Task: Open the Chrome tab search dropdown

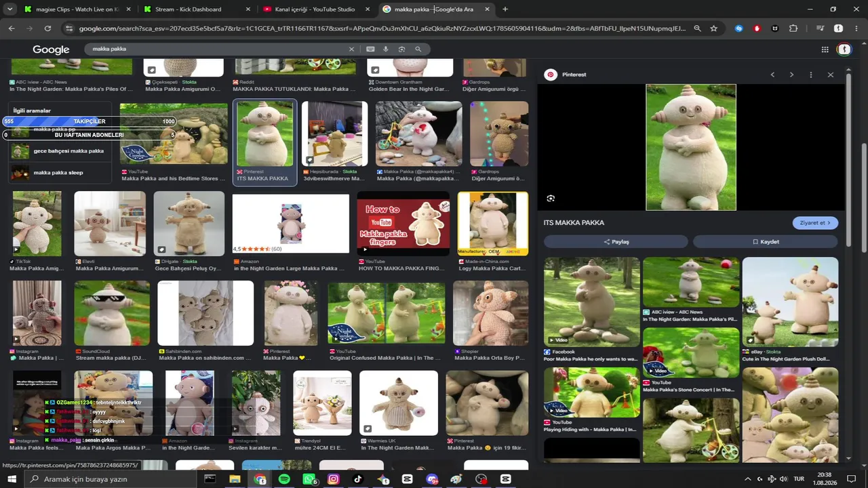Action: (9, 9)
